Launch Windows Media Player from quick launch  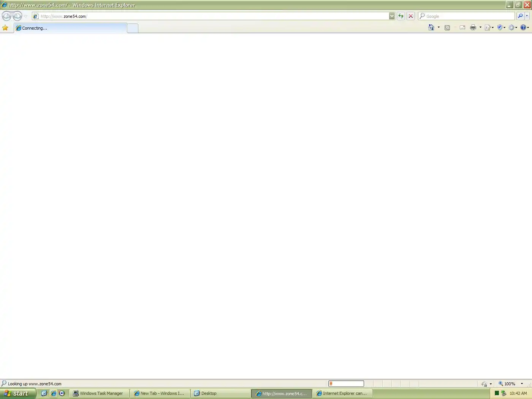62,393
